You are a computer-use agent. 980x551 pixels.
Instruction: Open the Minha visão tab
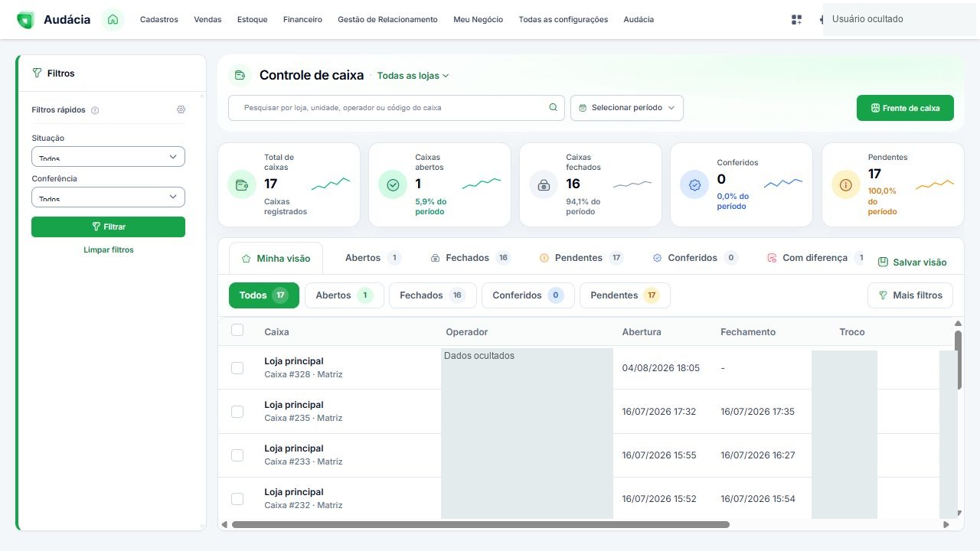pyautogui.click(x=276, y=259)
